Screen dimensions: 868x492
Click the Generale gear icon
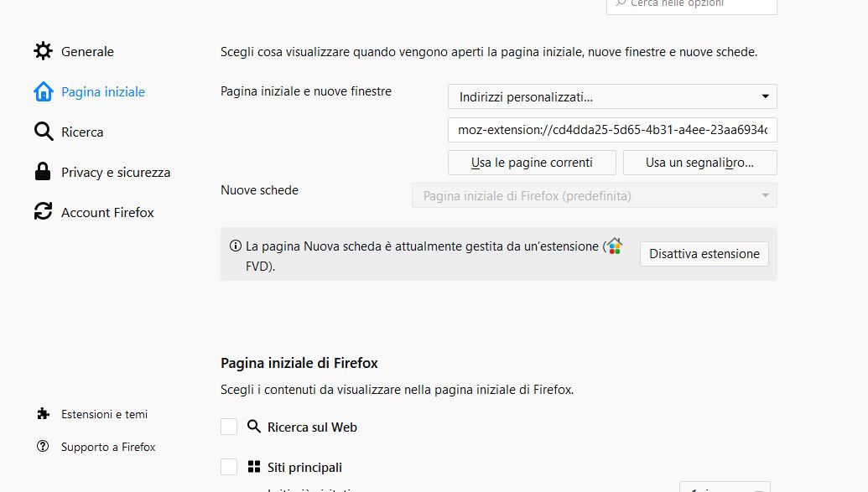pyautogui.click(x=43, y=51)
